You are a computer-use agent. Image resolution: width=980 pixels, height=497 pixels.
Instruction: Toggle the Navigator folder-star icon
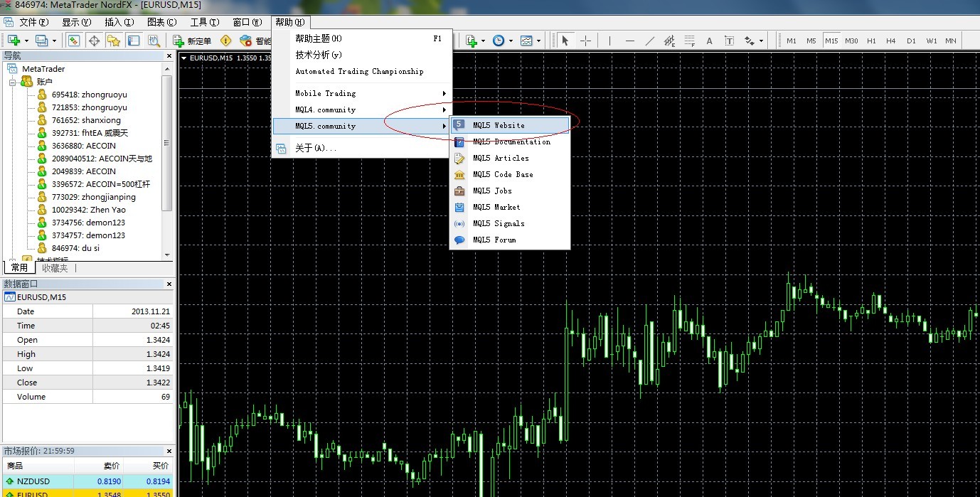pyautogui.click(x=113, y=41)
